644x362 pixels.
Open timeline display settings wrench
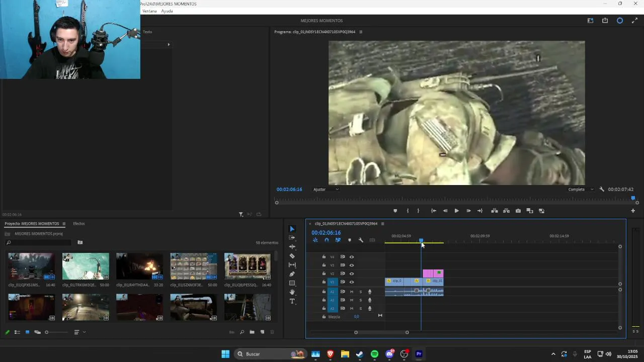pyautogui.click(x=361, y=240)
